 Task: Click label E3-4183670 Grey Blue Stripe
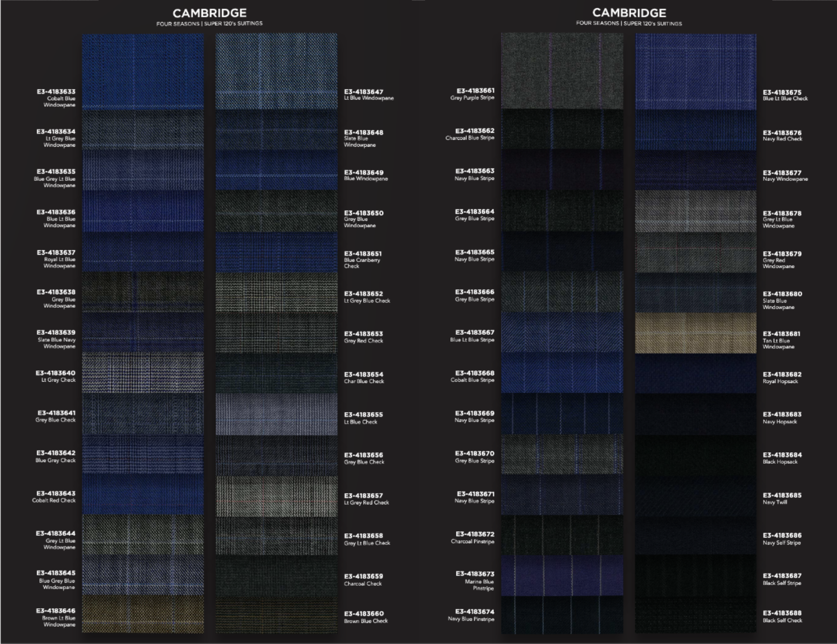point(474,457)
